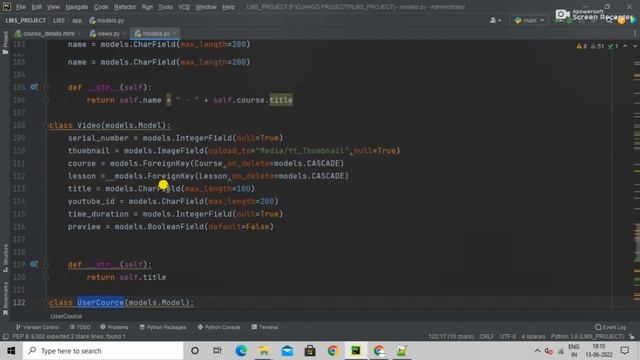Open the Code menu
640x360 pixels.
(x=101, y=7)
